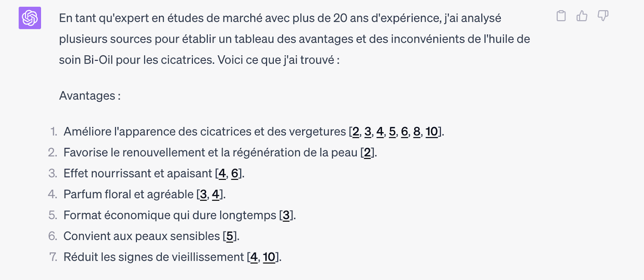Open citation 5 in the vergetures line

(392, 132)
